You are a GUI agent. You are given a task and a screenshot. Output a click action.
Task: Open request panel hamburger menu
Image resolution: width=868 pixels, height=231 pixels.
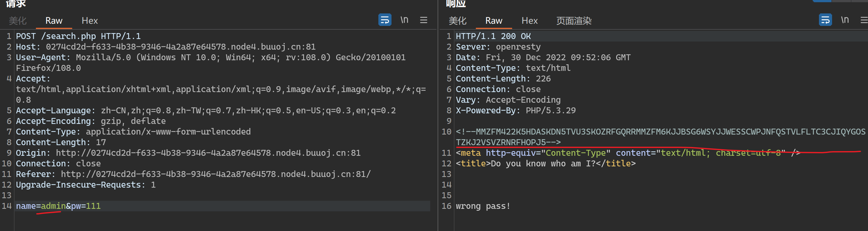[424, 20]
